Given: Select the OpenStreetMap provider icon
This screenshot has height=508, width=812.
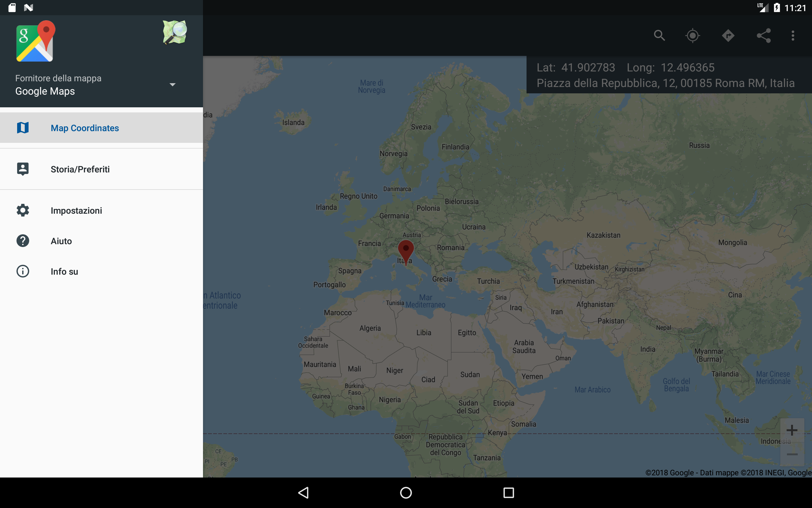Looking at the screenshot, I should pos(175,32).
